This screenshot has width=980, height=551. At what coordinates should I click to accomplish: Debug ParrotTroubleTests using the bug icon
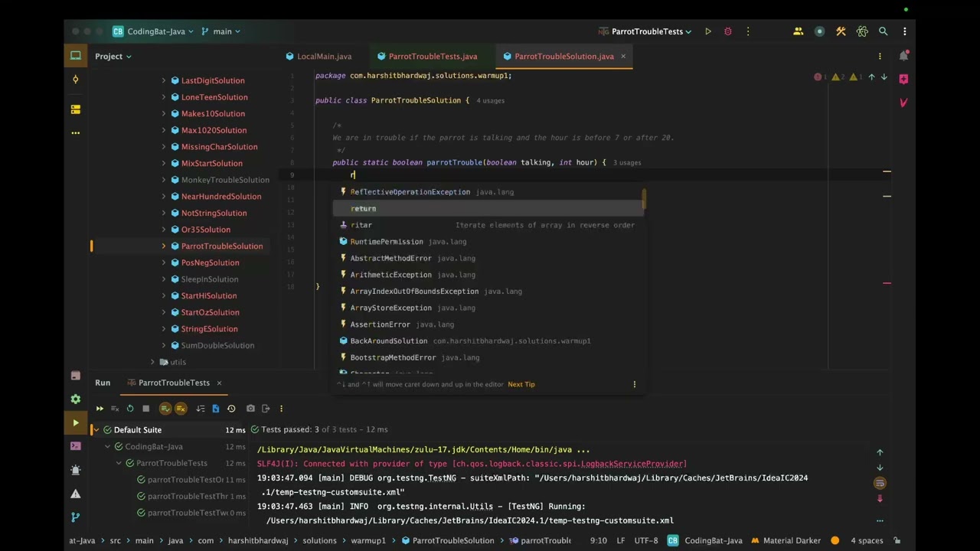click(x=728, y=31)
